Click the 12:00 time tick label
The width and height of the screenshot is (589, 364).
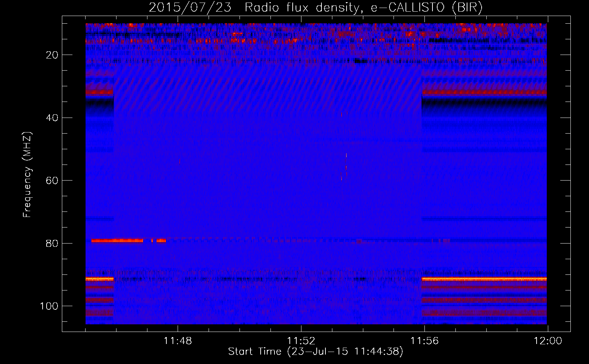click(x=548, y=341)
